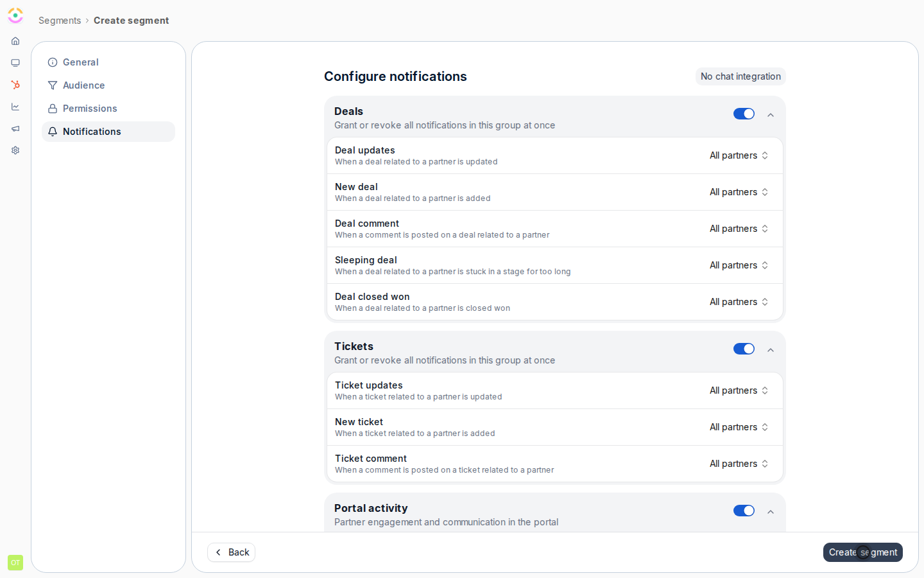Click the Create segment breadcrumb text
The height and width of the screenshot is (578, 924).
(132, 21)
